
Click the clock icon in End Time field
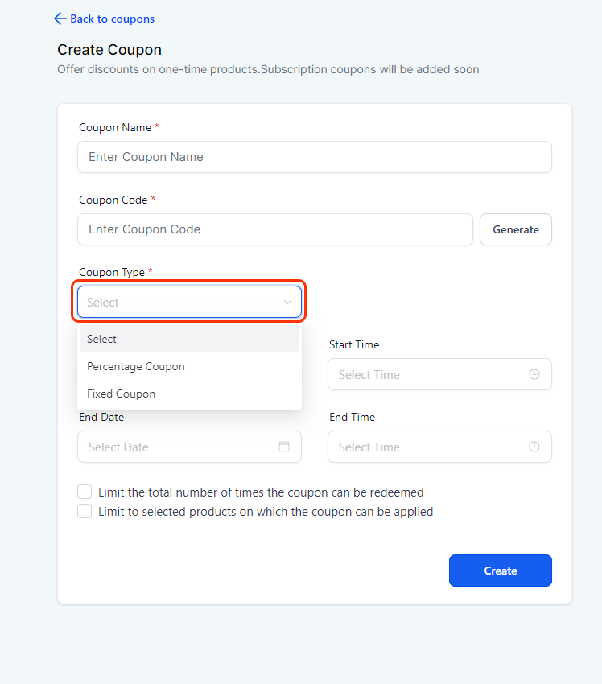pyautogui.click(x=534, y=447)
